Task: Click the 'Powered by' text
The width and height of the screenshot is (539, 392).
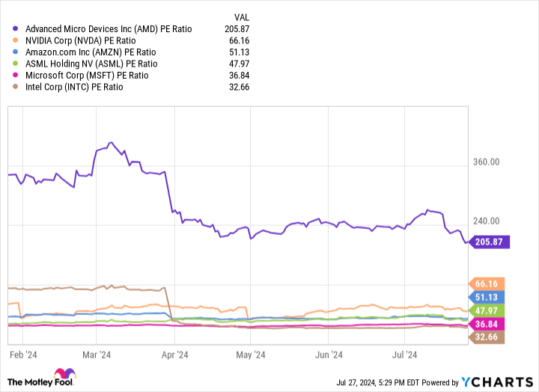Action: coord(440,382)
